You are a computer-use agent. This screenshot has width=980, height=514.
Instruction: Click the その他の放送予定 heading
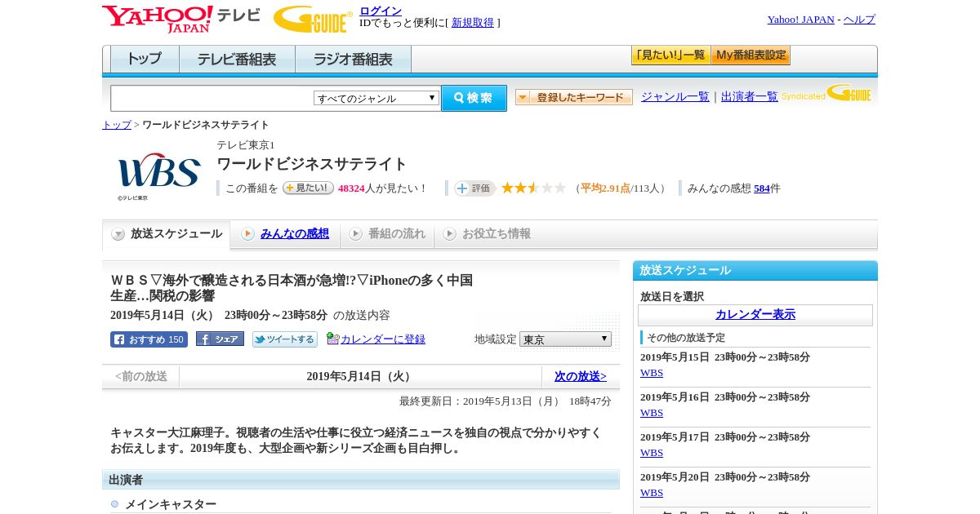pos(686,337)
